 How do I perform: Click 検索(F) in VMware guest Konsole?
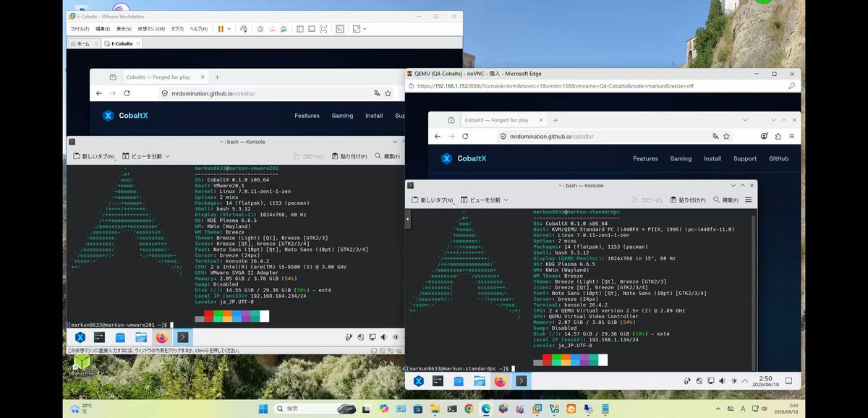pyautogui.click(x=387, y=156)
